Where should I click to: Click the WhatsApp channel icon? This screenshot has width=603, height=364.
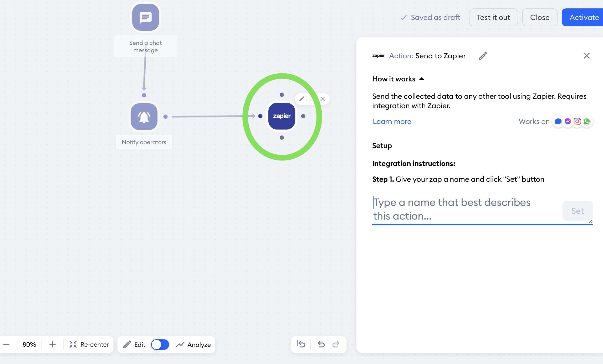tap(587, 121)
